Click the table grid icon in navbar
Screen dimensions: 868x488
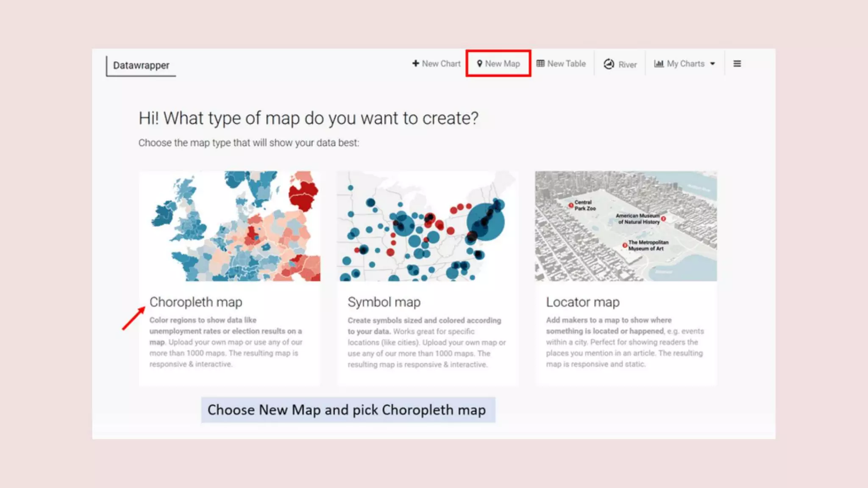point(540,64)
